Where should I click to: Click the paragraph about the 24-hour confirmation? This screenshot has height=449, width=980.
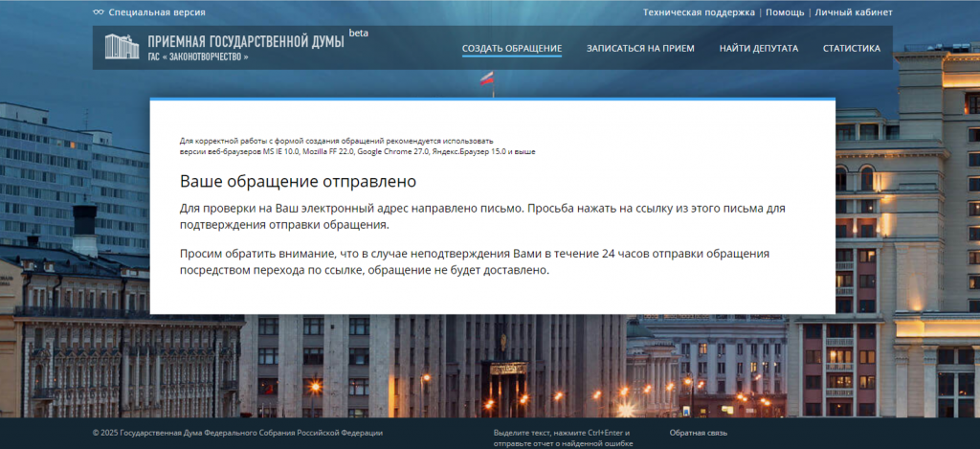click(475, 262)
